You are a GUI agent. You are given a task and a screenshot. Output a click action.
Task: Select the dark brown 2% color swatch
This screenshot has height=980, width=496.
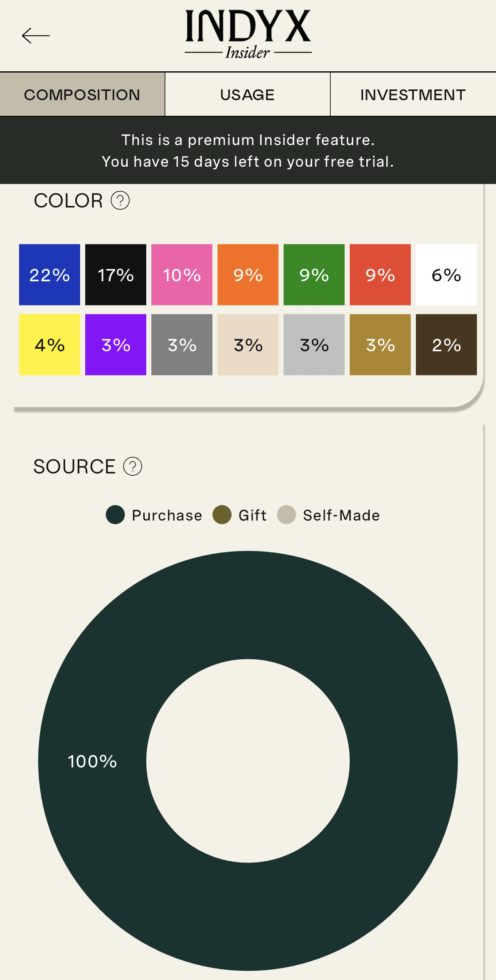click(446, 344)
